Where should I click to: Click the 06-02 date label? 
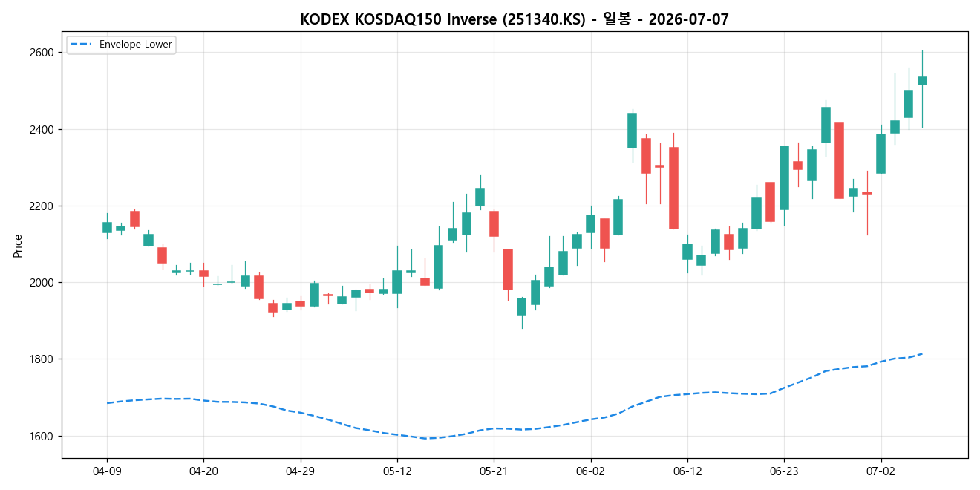590,471
